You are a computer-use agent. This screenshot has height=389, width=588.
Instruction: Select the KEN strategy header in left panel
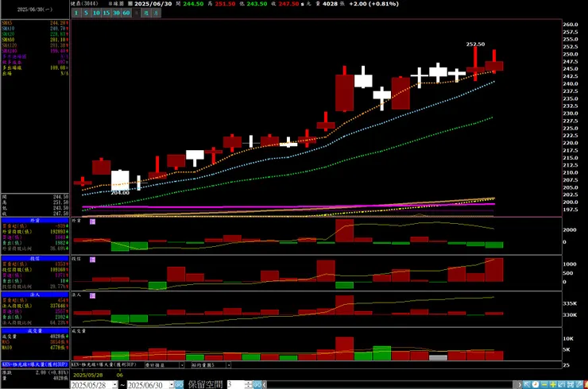point(35,364)
